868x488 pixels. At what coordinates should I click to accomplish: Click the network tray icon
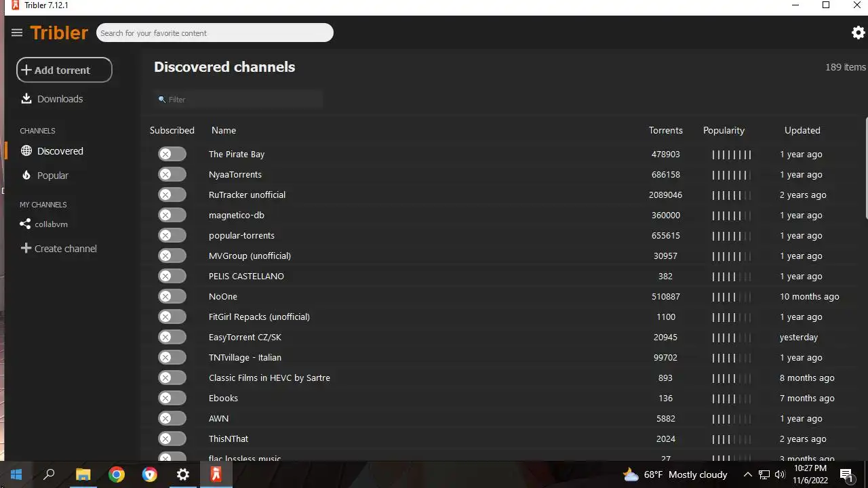coord(764,474)
